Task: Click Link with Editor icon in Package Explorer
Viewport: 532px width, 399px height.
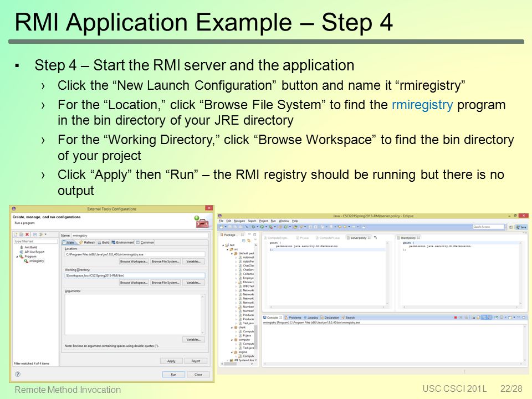Action: click(x=249, y=241)
